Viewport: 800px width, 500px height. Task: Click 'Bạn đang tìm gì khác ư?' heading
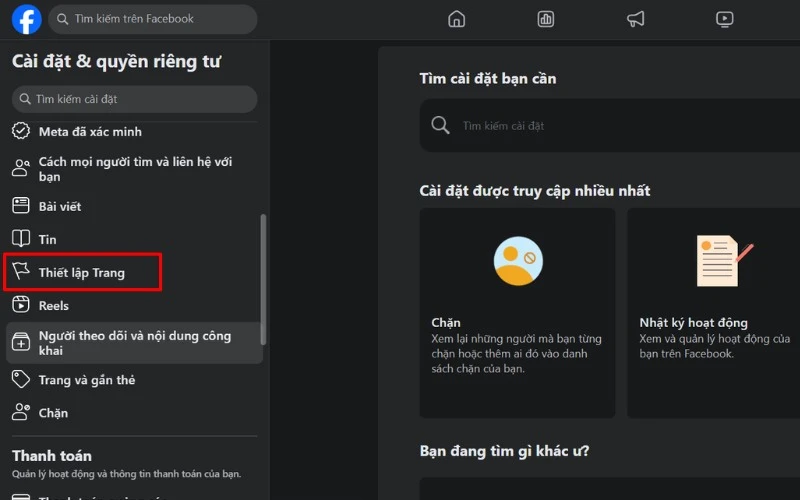pyautogui.click(x=504, y=451)
